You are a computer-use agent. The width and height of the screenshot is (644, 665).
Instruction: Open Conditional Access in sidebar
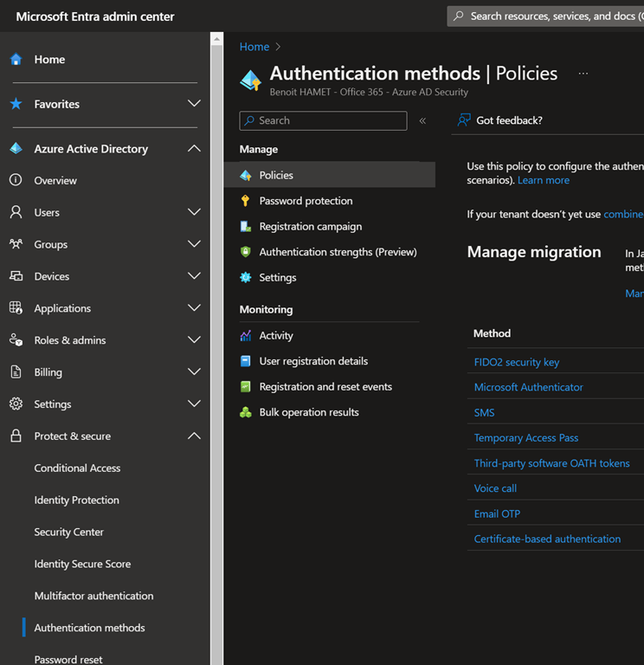point(77,468)
